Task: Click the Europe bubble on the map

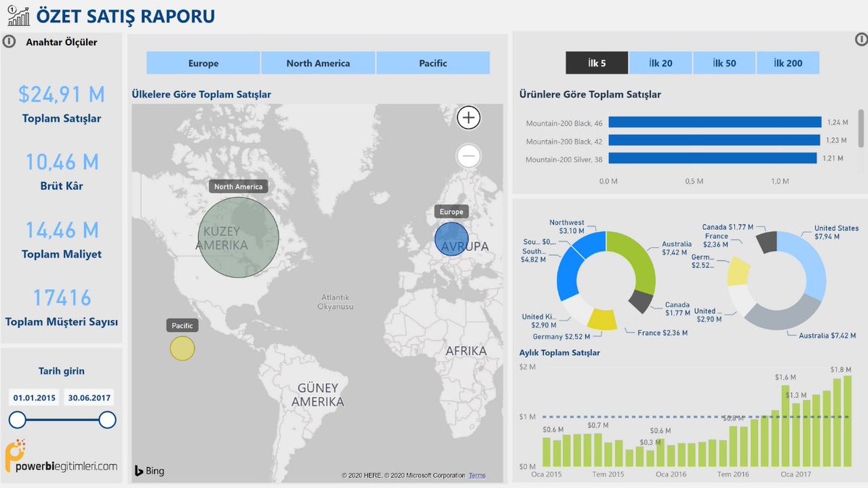Action: pyautogui.click(x=451, y=239)
